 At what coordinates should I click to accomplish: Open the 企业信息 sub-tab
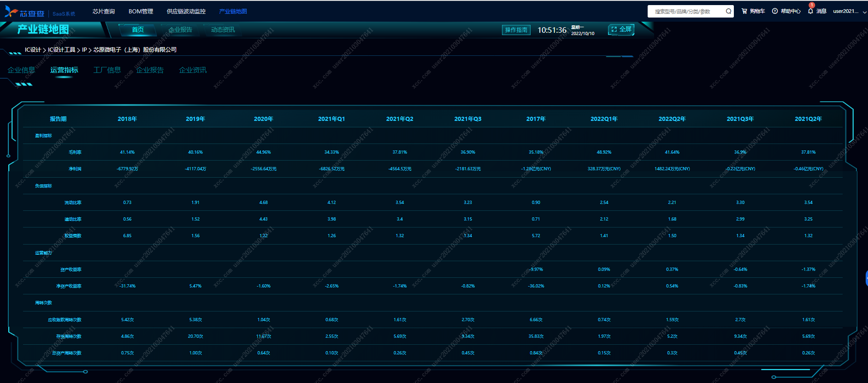click(21, 70)
